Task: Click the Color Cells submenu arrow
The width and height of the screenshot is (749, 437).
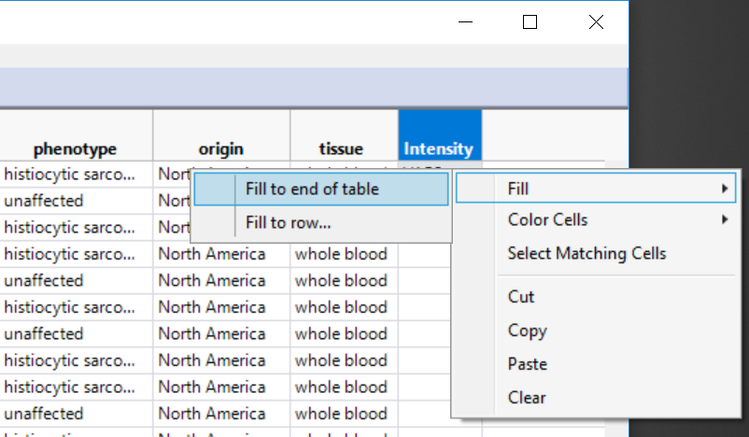Action: [723, 220]
